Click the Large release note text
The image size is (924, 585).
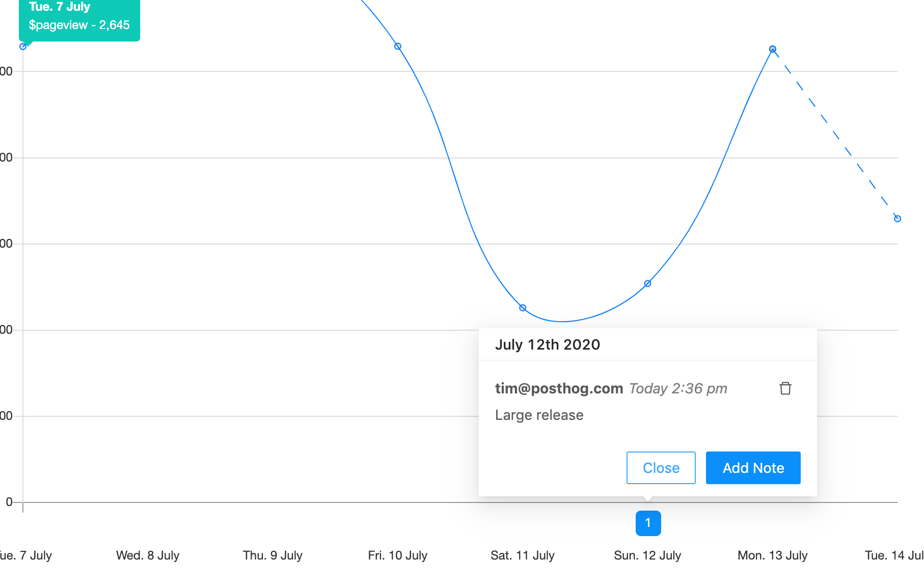[539, 415]
